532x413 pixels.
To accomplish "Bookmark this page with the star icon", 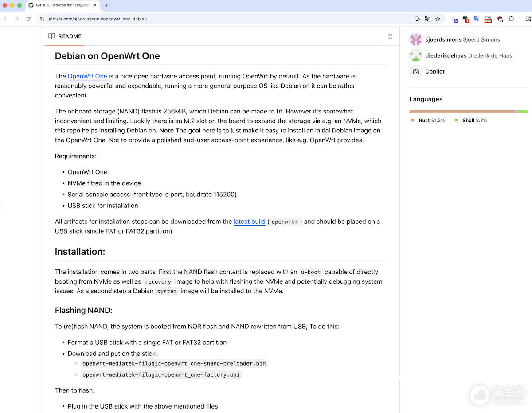I will (x=438, y=19).
